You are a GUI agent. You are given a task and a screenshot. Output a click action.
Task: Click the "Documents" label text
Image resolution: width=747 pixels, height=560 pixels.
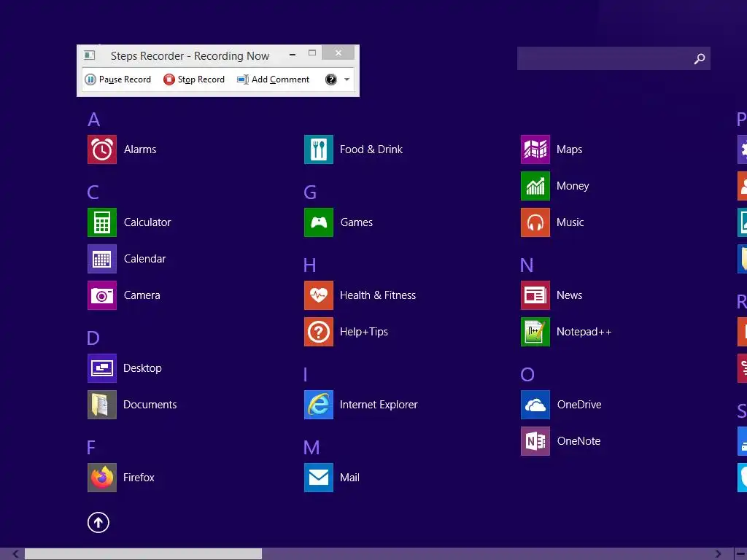point(150,405)
